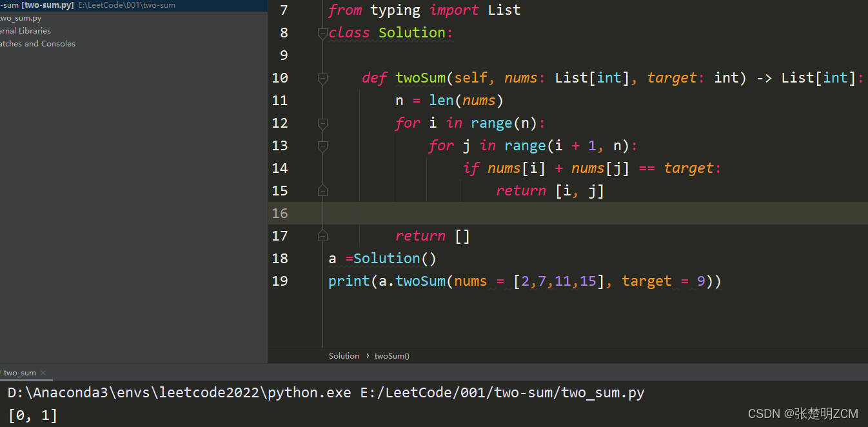868x427 pixels.
Task: Expand Scratches and Consoles node
Action: [x=37, y=43]
